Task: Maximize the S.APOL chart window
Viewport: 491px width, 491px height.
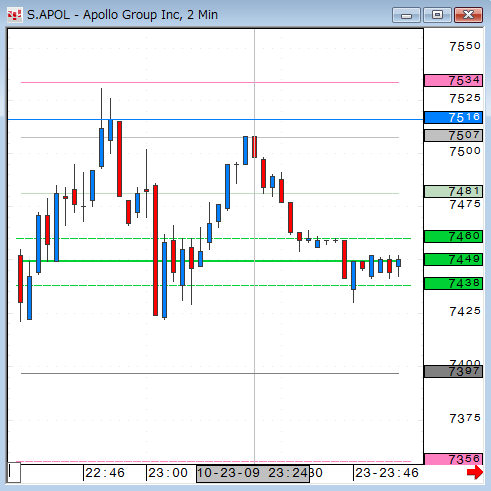Action: [437, 15]
